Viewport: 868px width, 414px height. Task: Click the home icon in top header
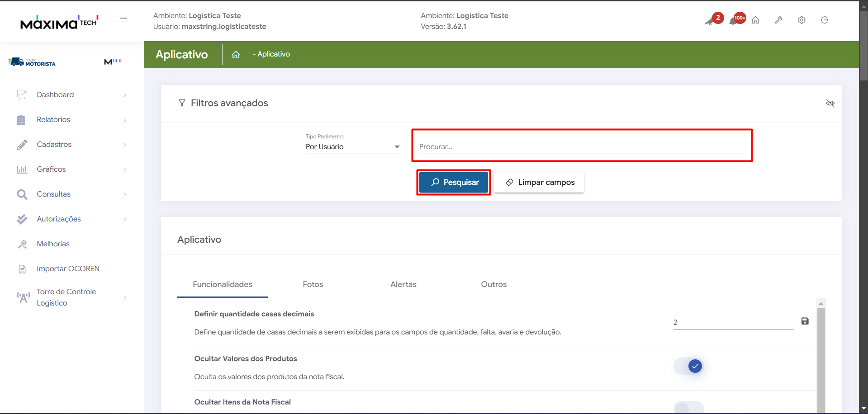(x=755, y=20)
